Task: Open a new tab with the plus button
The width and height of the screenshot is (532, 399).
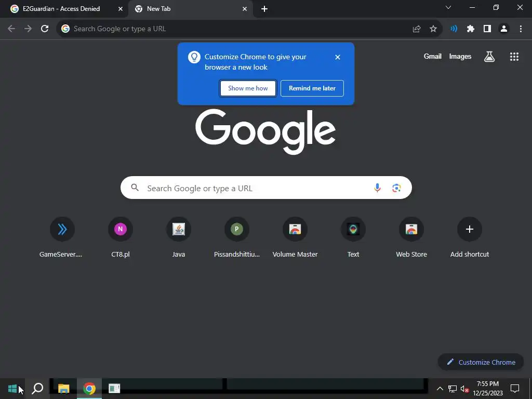Action: (264, 9)
